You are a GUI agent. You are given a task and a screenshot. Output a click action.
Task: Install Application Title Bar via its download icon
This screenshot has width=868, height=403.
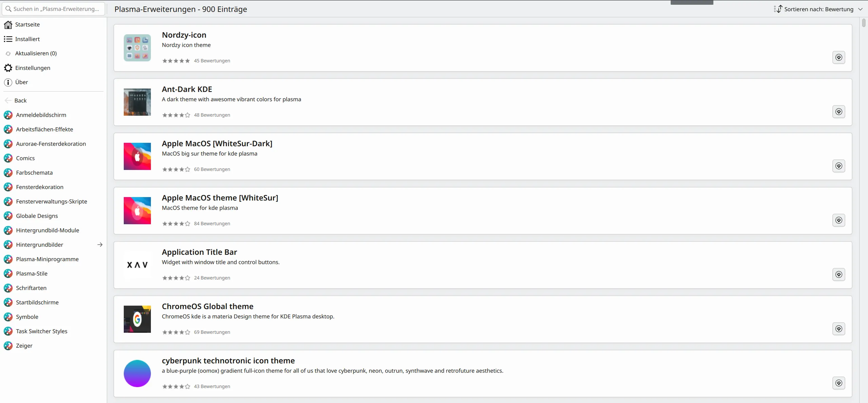coord(839,274)
